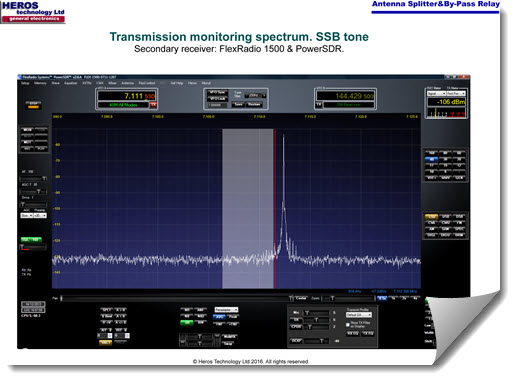Open the RX meter Signal dropdown
This screenshot has width=515, height=380.
click(436, 94)
